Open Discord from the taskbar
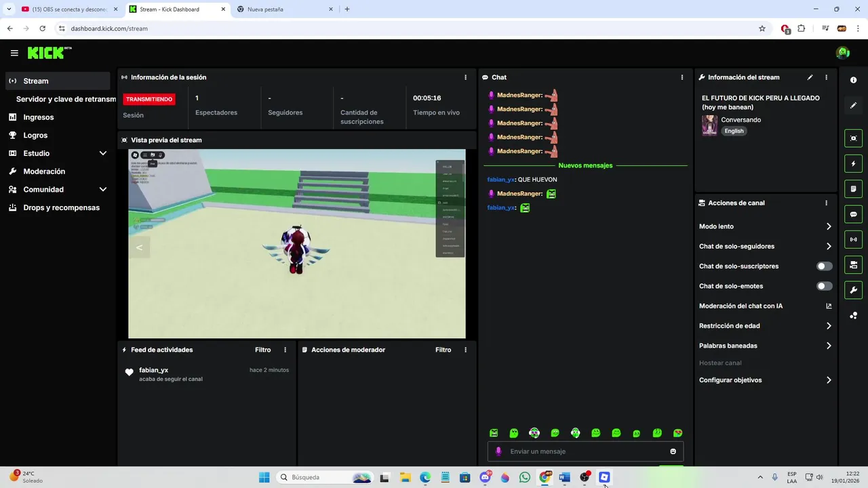Image resolution: width=868 pixels, height=488 pixels. (485, 477)
